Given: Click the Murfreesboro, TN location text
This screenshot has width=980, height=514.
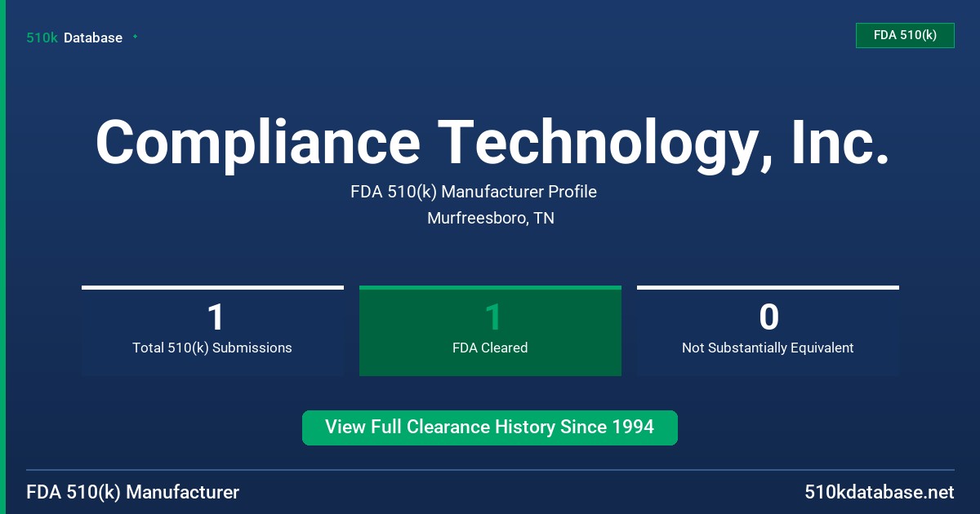Looking at the screenshot, I should coord(491,219).
